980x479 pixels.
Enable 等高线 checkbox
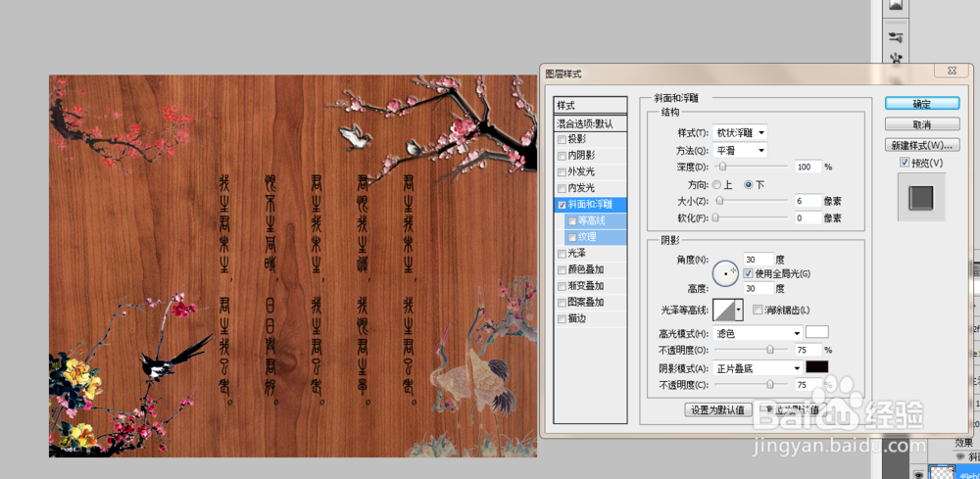[x=572, y=220]
